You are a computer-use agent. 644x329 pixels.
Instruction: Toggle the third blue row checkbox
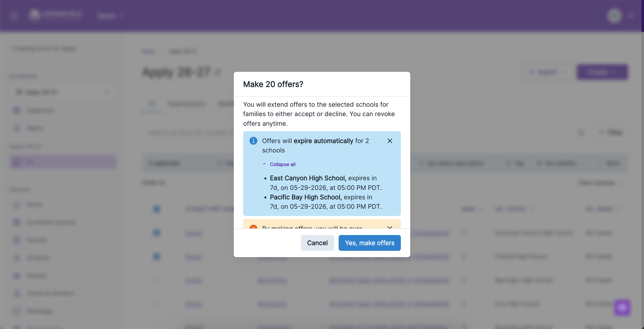pyautogui.click(x=157, y=256)
